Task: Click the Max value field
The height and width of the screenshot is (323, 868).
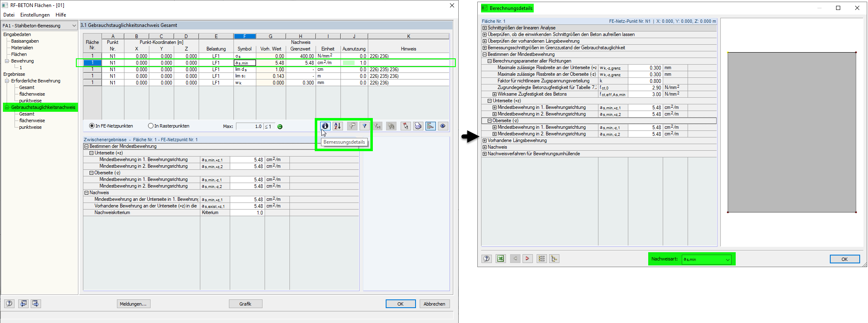Action: (x=250, y=126)
